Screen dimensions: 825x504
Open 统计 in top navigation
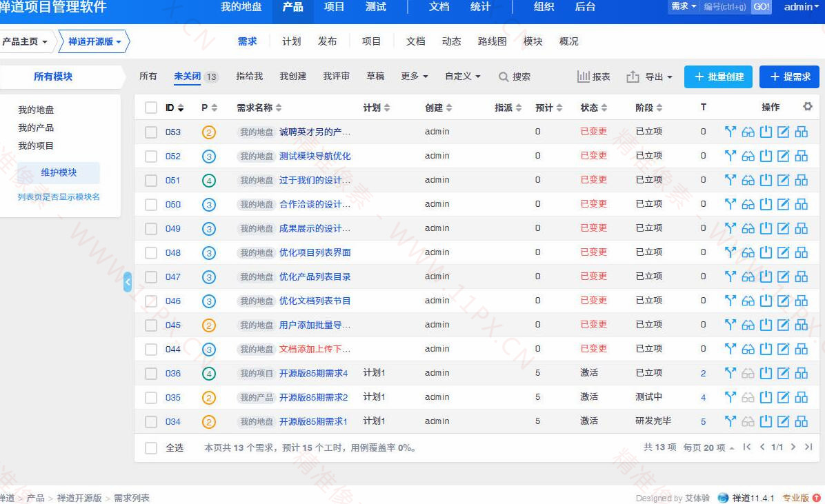pos(480,7)
